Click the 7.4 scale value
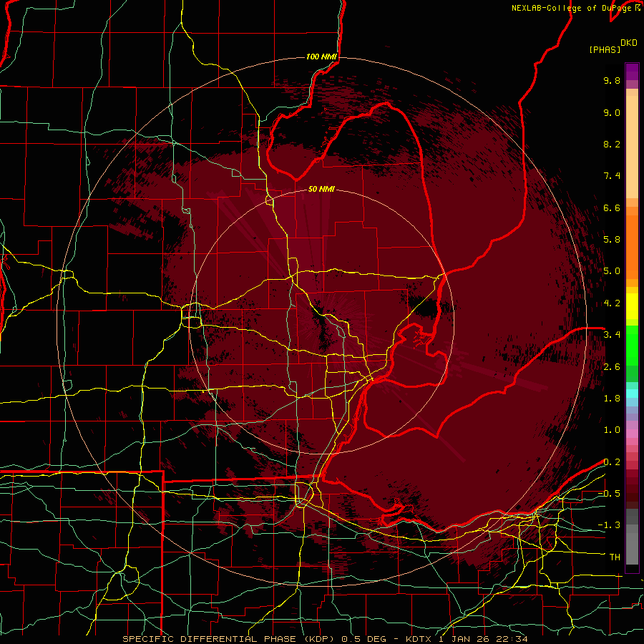Screen dimensions: 644x644 612,176
